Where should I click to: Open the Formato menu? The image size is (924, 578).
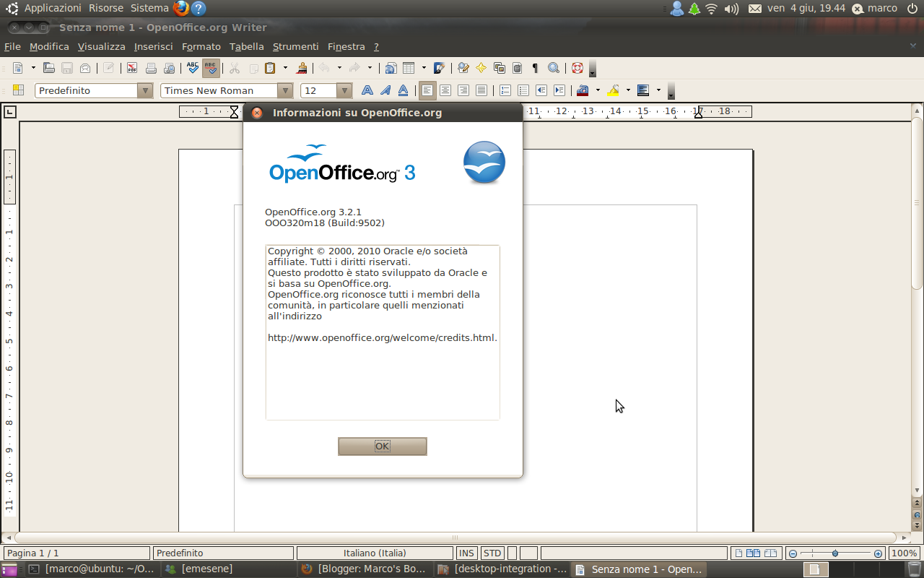[x=201, y=46]
